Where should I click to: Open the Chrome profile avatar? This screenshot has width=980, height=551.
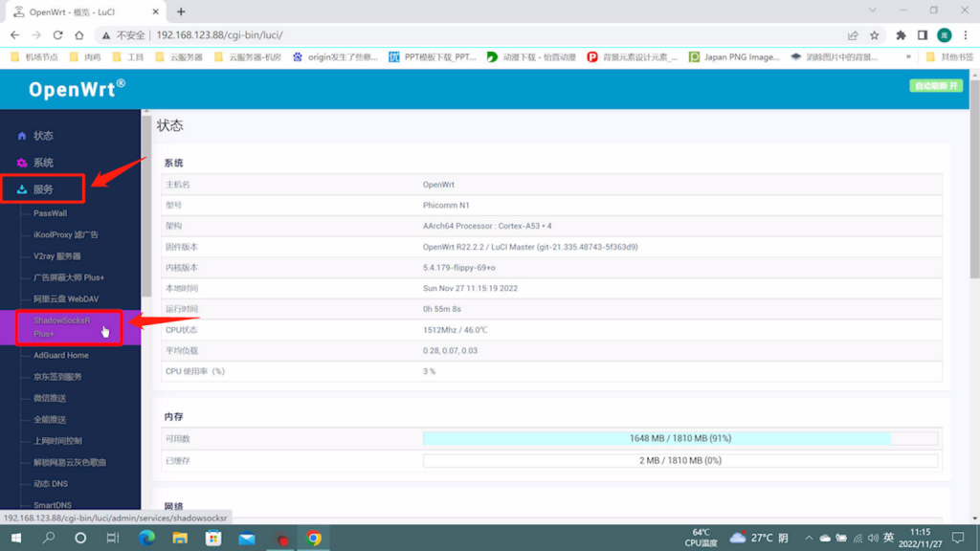tap(945, 35)
